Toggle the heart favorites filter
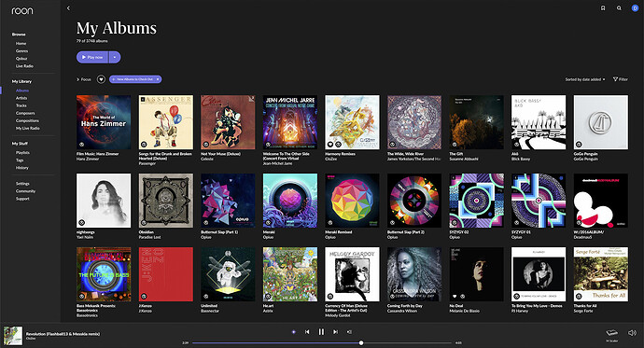Image resolution: width=644 pixels, height=348 pixels. point(101,79)
